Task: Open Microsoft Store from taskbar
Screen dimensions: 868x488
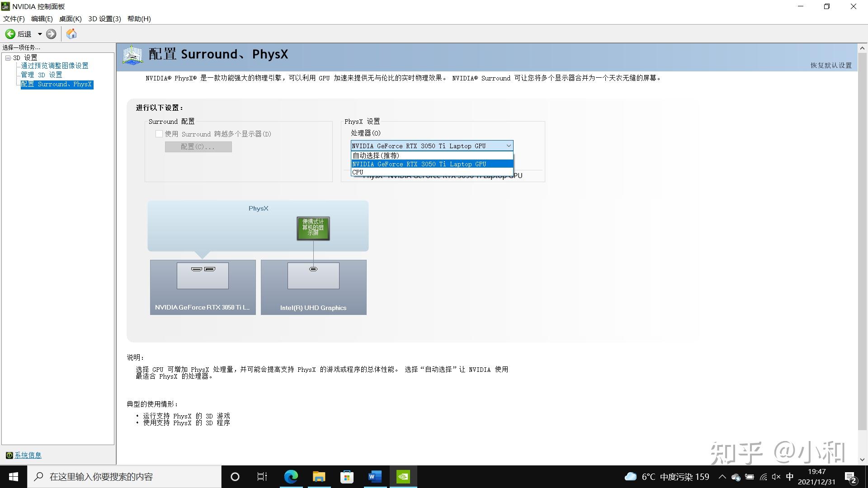Action: pyautogui.click(x=347, y=477)
